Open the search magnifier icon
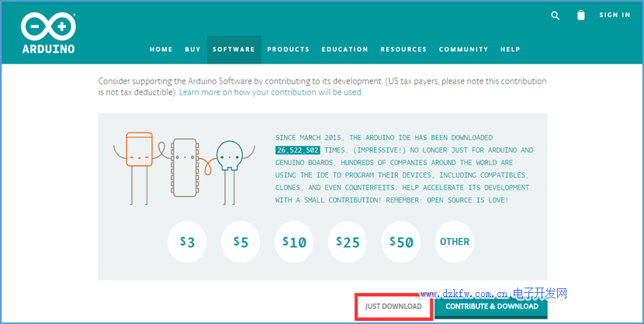This screenshot has width=644, height=324. 555,15
